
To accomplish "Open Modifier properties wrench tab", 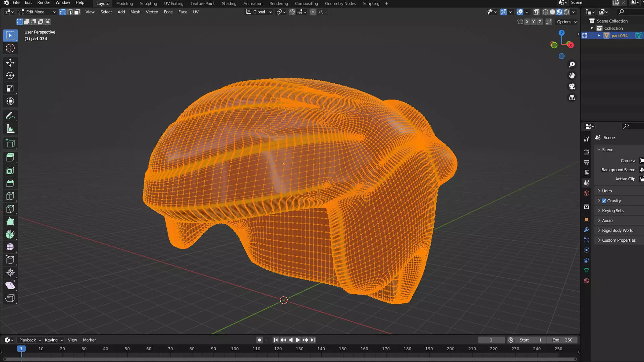I will (586, 230).
